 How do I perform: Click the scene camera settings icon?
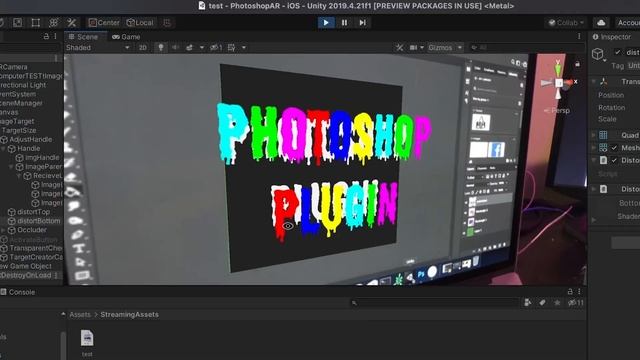[413, 48]
